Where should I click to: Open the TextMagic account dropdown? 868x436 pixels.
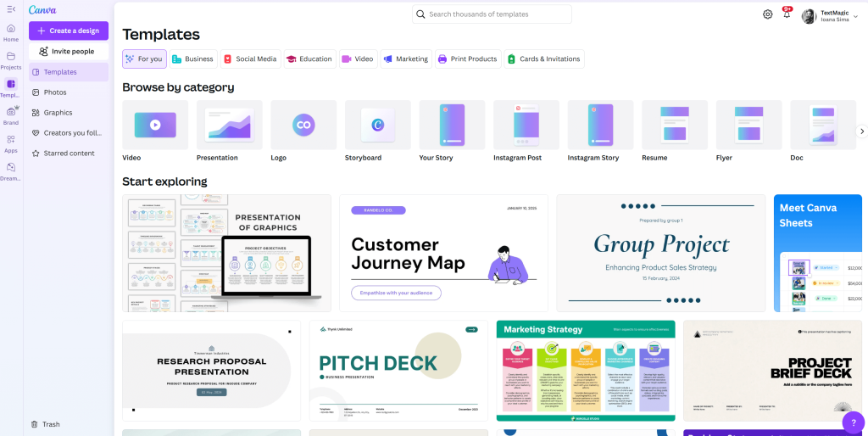831,16
